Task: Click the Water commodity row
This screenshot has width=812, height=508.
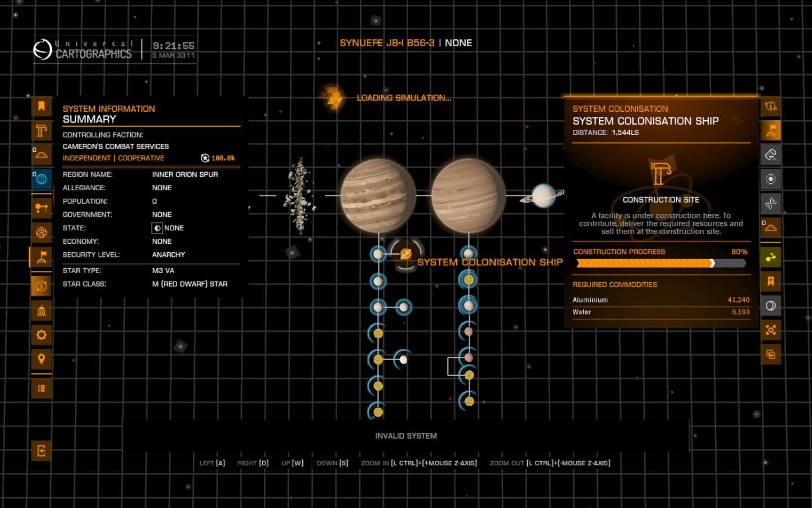Action: 661,312
